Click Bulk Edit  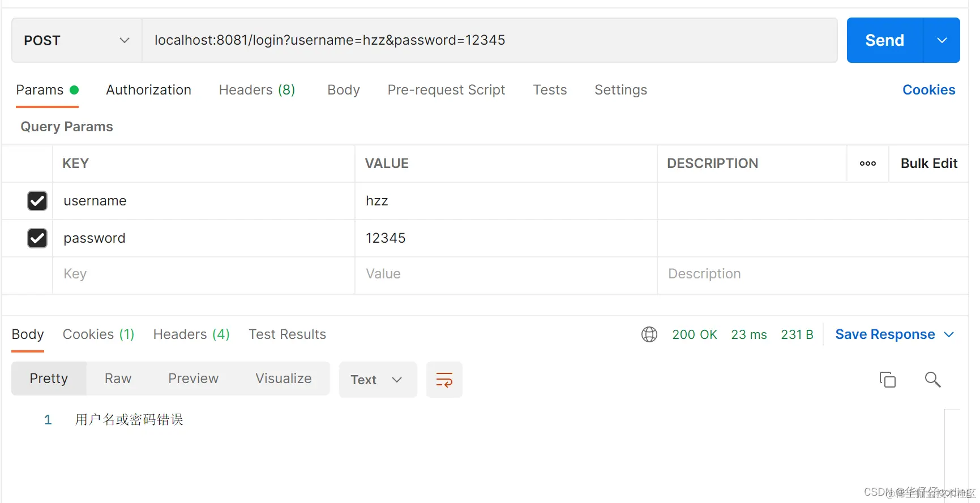929,164
